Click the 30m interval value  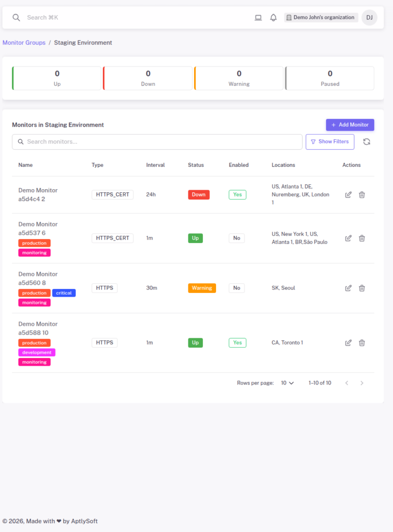(152, 288)
